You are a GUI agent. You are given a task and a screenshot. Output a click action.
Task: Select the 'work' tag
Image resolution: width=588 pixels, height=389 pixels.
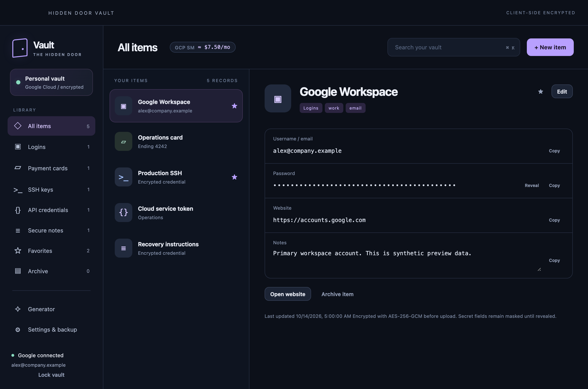point(334,108)
